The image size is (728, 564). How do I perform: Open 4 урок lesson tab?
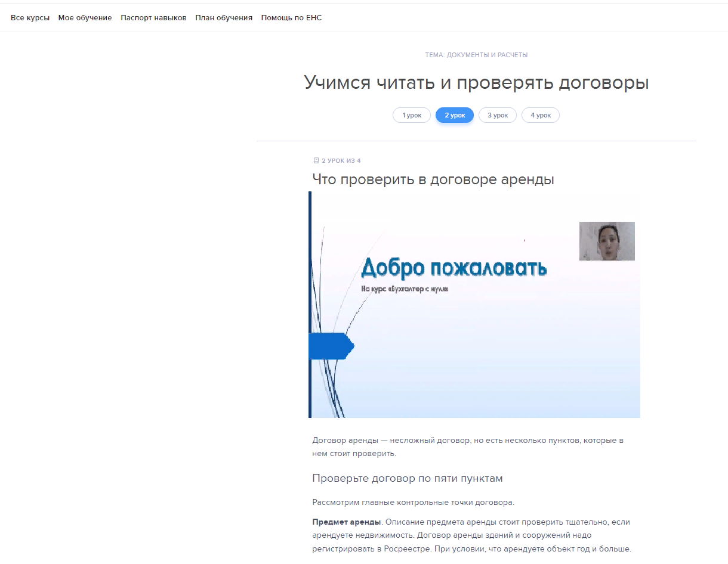(x=540, y=115)
